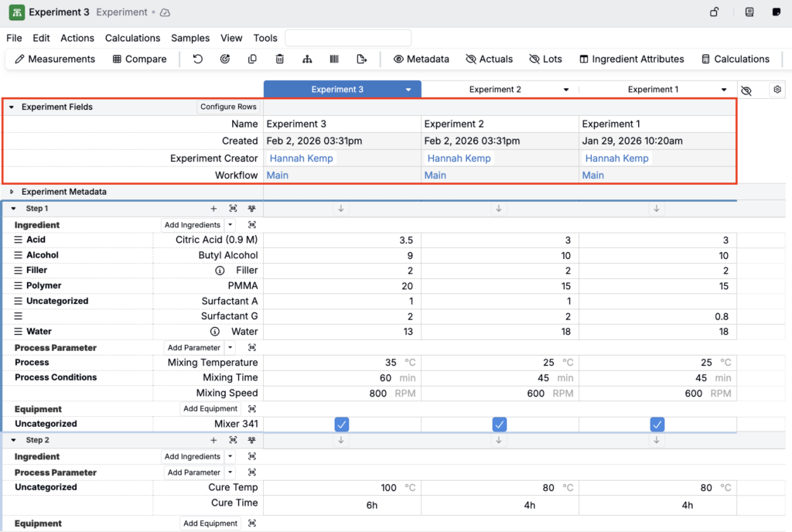Click the Configure Rows button
The image size is (792, 532).
pos(228,107)
